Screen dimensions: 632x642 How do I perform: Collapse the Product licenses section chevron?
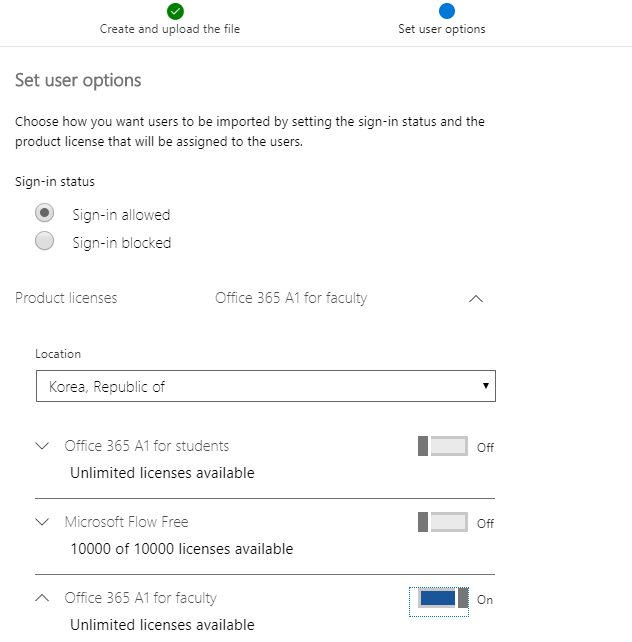(x=476, y=298)
